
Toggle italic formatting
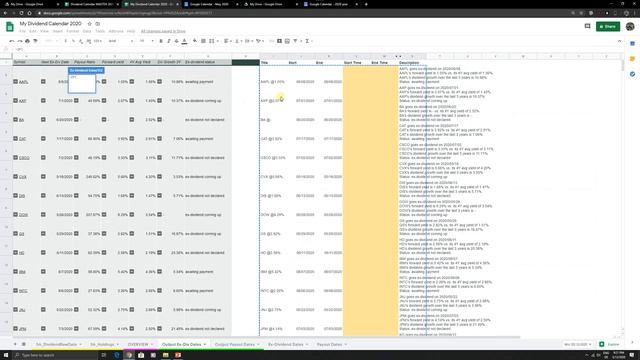tap(169, 41)
